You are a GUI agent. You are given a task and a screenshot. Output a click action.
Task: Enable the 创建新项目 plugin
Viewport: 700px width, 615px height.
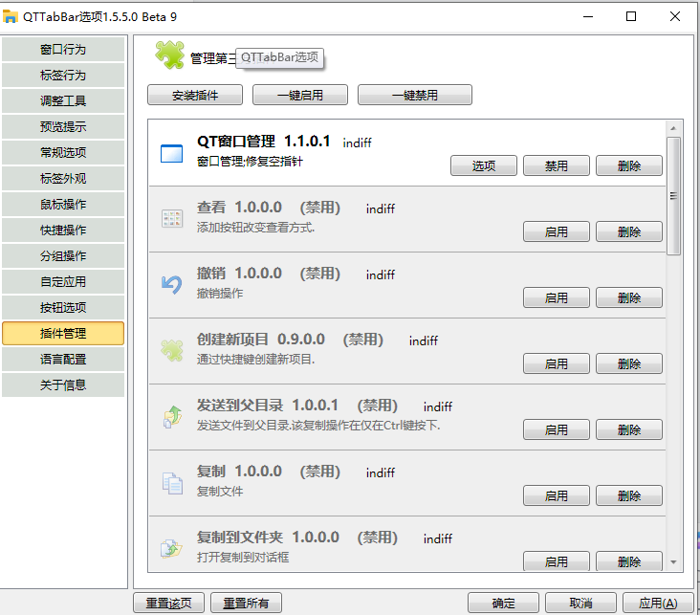[557, 363]
